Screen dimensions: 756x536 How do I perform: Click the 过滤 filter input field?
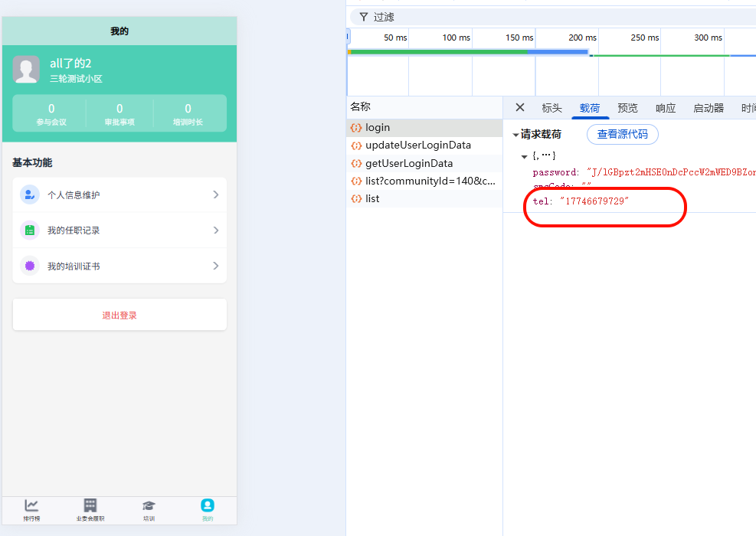point(536,17)
